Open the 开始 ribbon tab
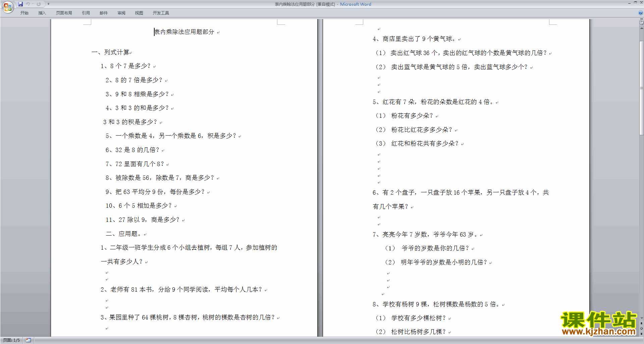 [24, 13]
